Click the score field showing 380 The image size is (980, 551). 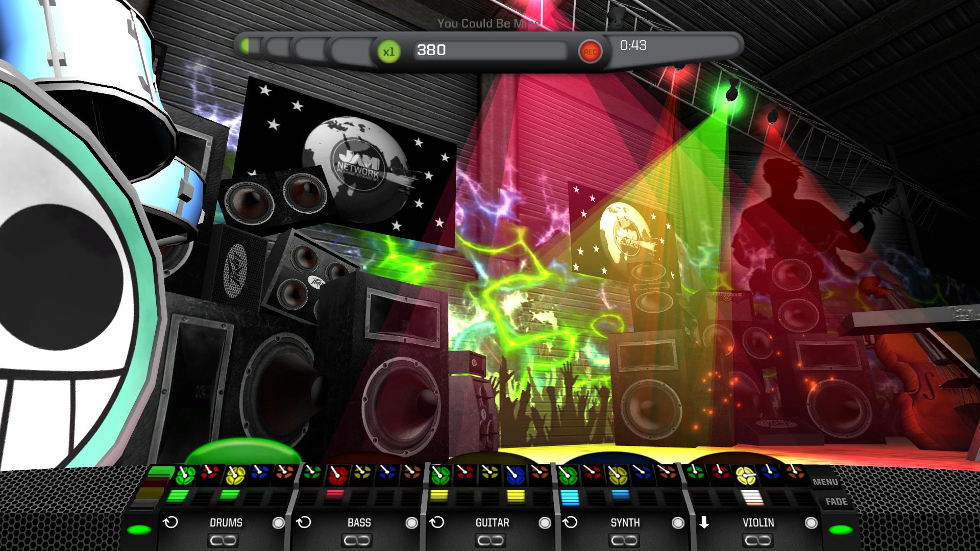[x=490, y=51]
